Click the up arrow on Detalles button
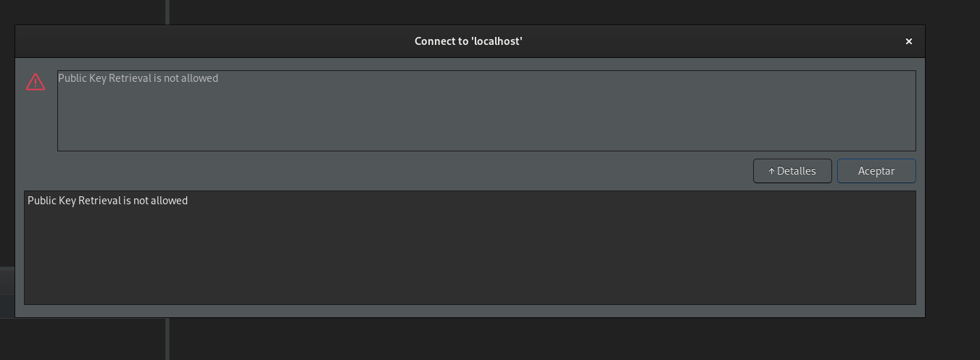Viewport: 980px width, 360px height. click(x=771, y=172)
